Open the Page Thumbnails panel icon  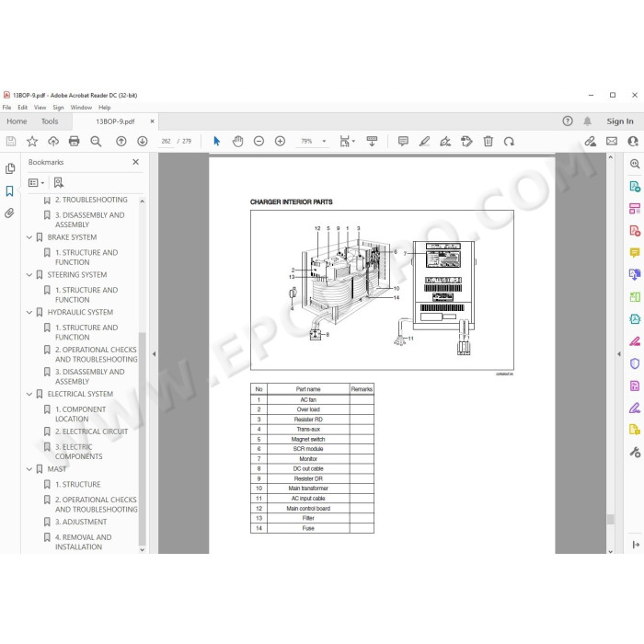(10, 168)
